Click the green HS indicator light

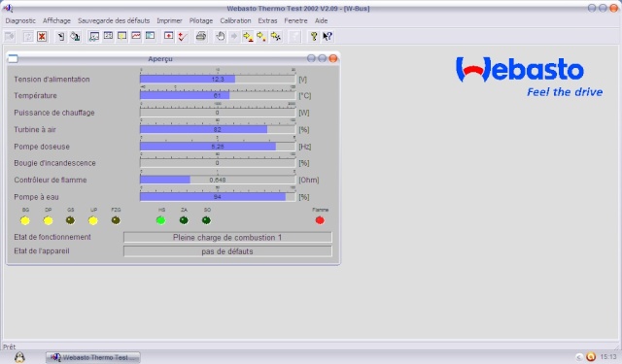coord(160,220)
